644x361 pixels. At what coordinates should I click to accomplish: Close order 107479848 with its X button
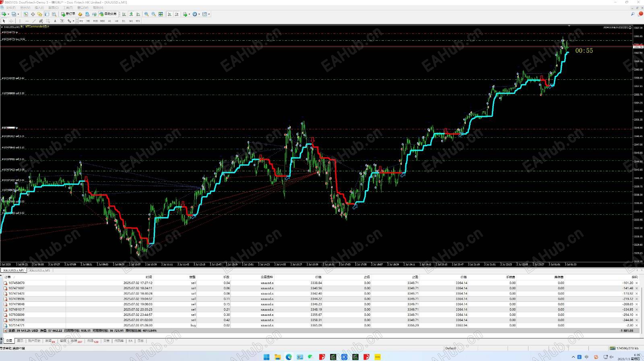click(636, 304)
